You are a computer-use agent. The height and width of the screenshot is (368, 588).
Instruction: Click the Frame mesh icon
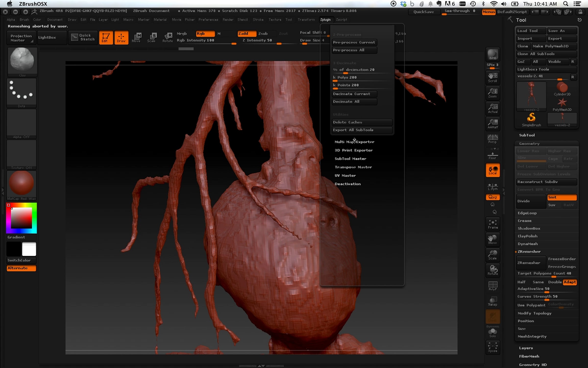493,224
